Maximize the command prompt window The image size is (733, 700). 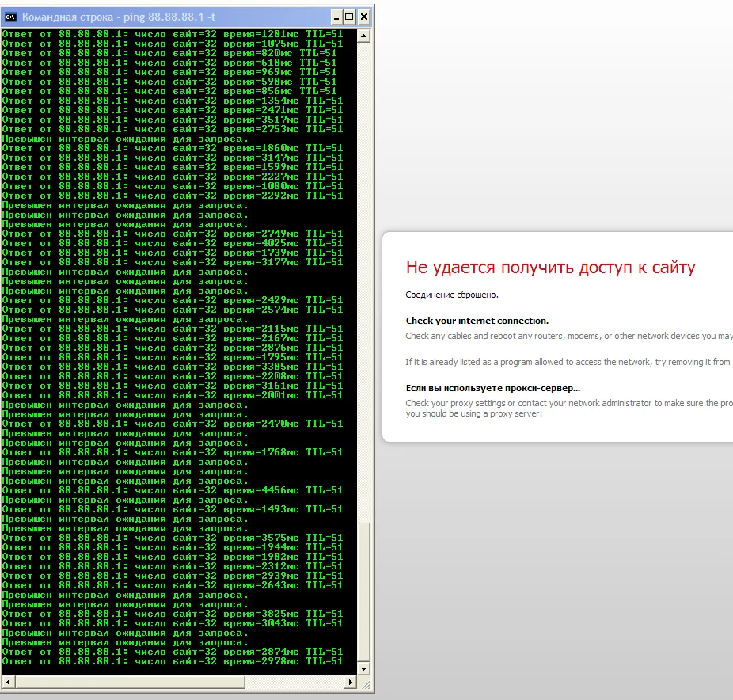(x=349, y=17)
